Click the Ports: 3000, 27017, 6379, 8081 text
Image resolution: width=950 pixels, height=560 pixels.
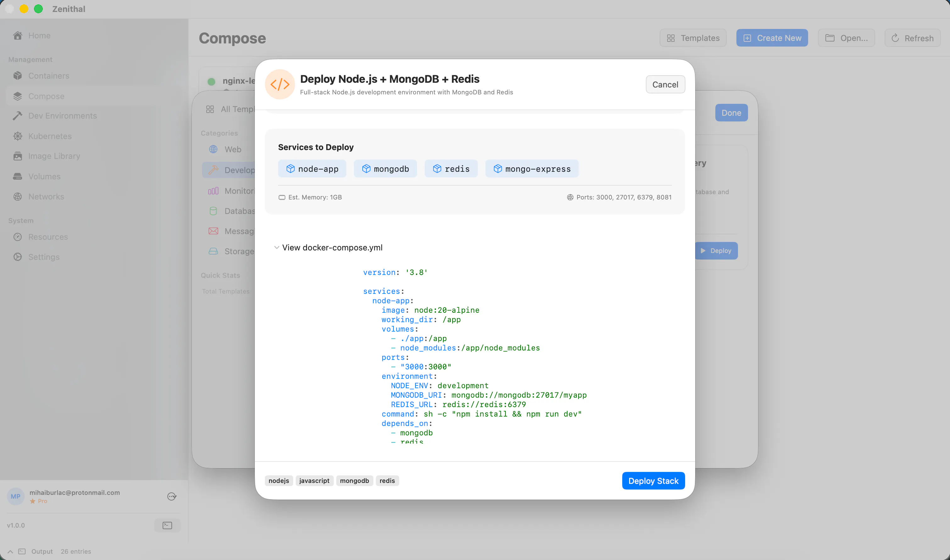(624, 197)
